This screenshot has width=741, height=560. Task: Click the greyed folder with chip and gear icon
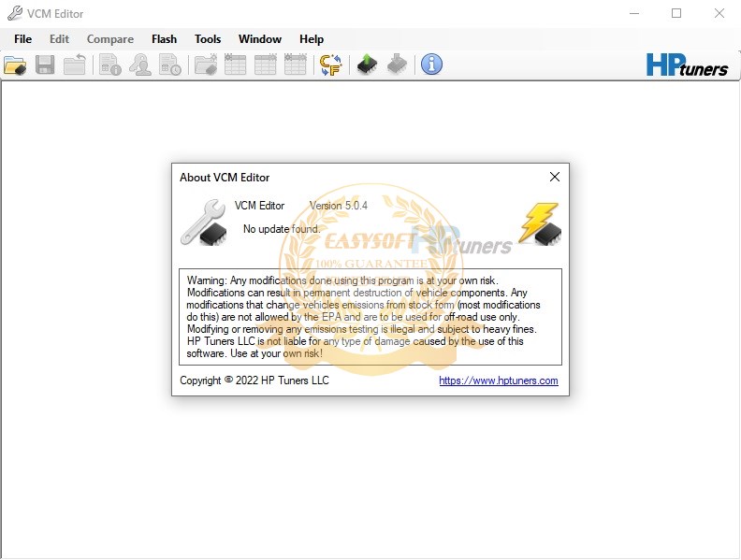(x=206, y=65)
